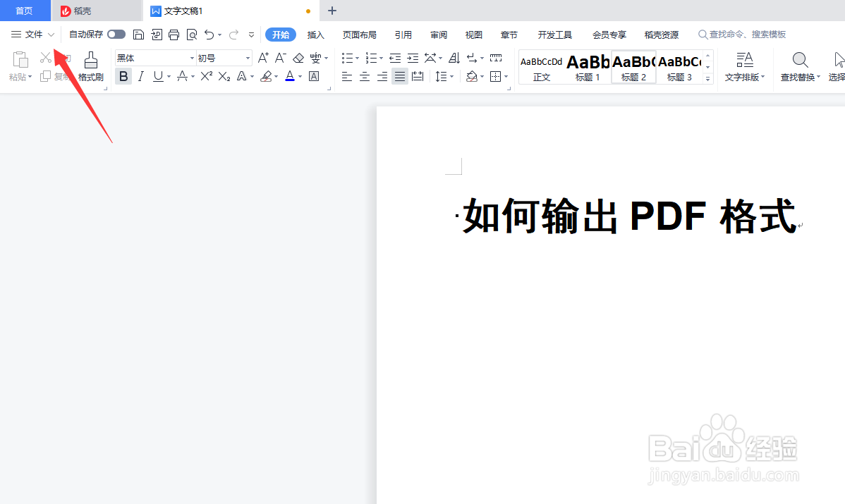Open the font color picker
The image size is (845, 504).
click(289, 76)
